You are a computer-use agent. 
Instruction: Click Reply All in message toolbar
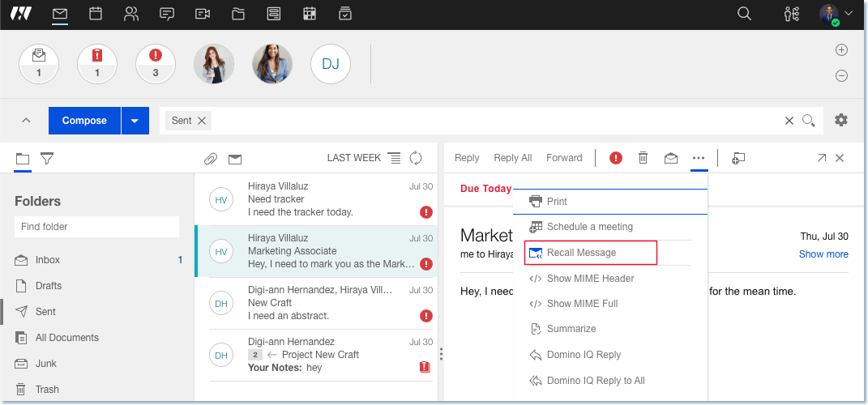coord(512,158)
